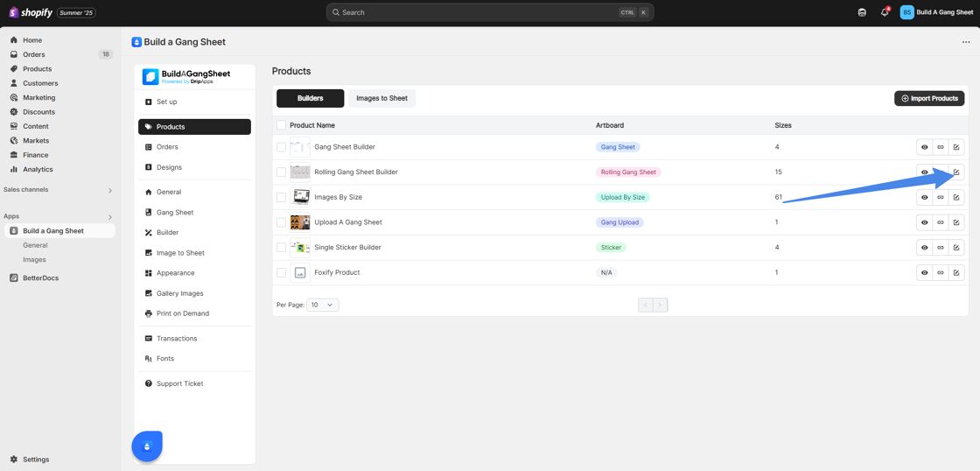
Task: Open Support Ticket page
Action: (194, 383)
